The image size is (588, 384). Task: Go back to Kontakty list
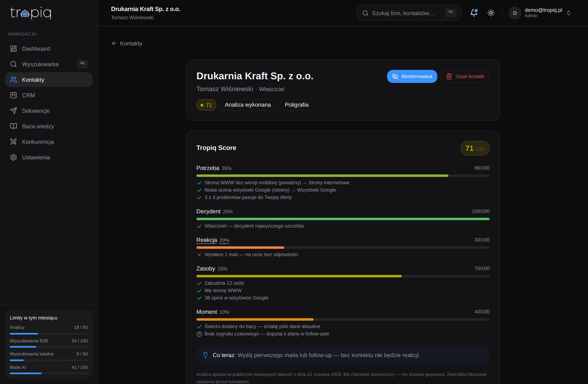point(127,44)
